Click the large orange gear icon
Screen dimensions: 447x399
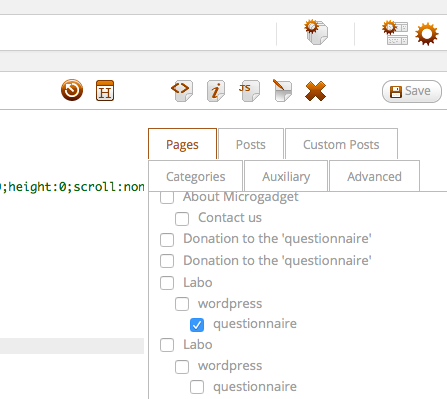point(427,34)
